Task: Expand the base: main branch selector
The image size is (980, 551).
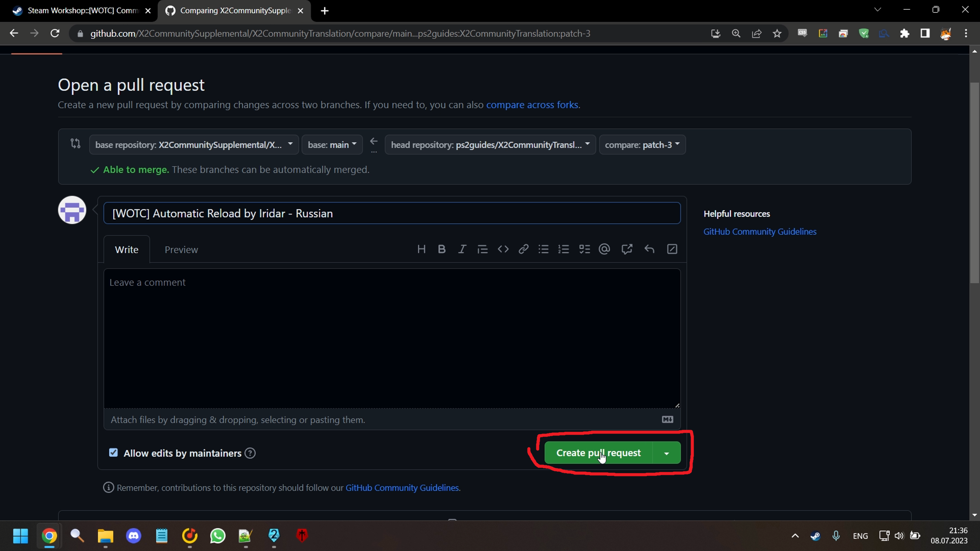Action: 332,145
